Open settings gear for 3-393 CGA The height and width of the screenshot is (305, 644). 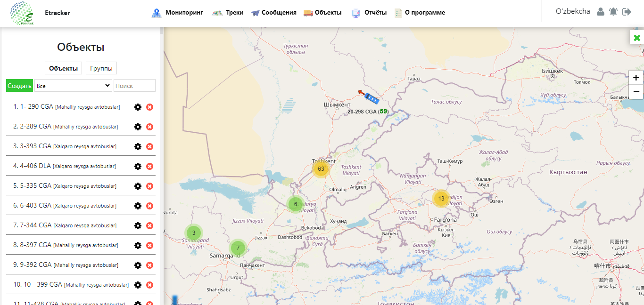pyautogui.click(x=138, y=146)
